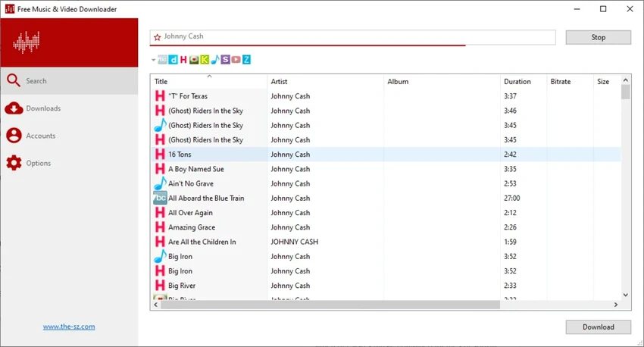Toggle the pink 'H' source filter

183,60
